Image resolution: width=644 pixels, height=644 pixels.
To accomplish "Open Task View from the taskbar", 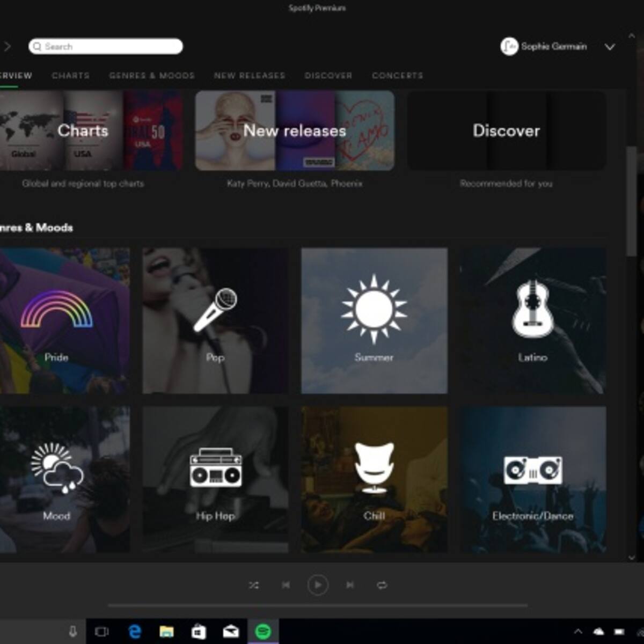I will click(x=101, y=632).
